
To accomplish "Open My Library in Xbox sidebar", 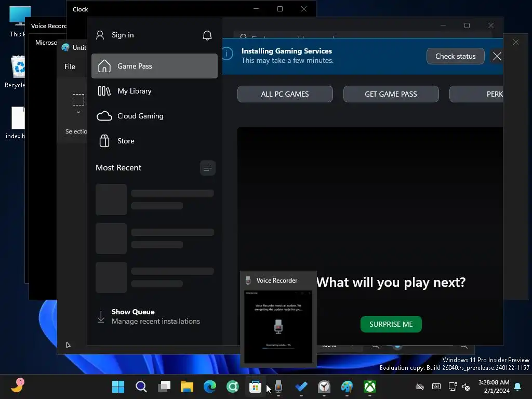I will [x=154, y=91].
